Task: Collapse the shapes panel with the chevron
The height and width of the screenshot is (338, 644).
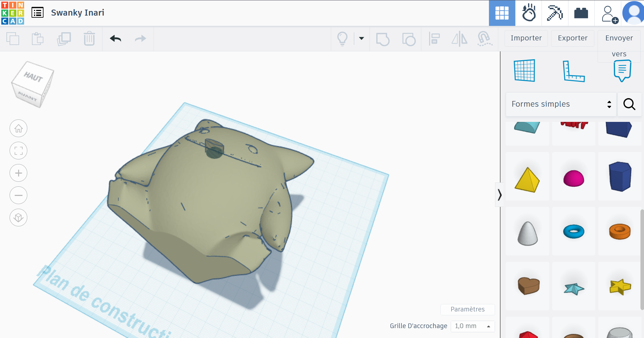Action: pos(499,195)
